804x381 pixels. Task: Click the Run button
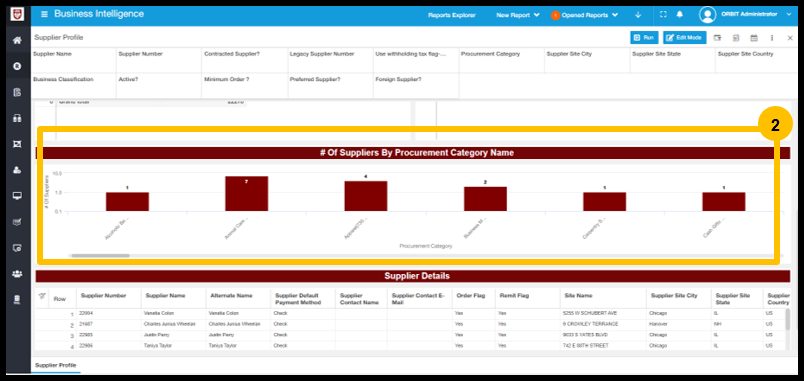(x=644, y=37)
